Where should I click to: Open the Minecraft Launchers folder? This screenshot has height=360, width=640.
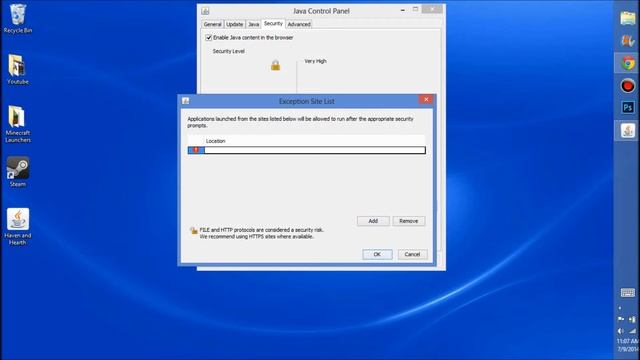point(18,124)
